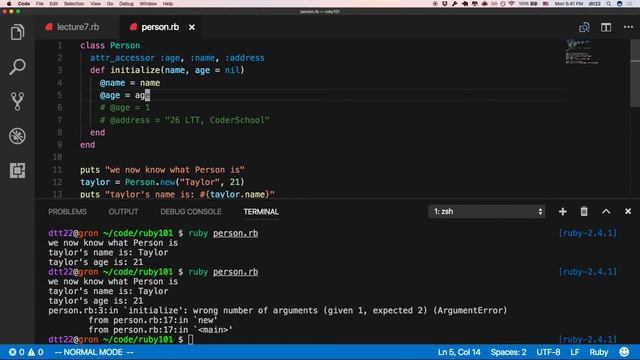Image resolution: width=640 pixels, height=360 pixels.
Task: Change language mode Ruby
Action: (x=598, y=352)
